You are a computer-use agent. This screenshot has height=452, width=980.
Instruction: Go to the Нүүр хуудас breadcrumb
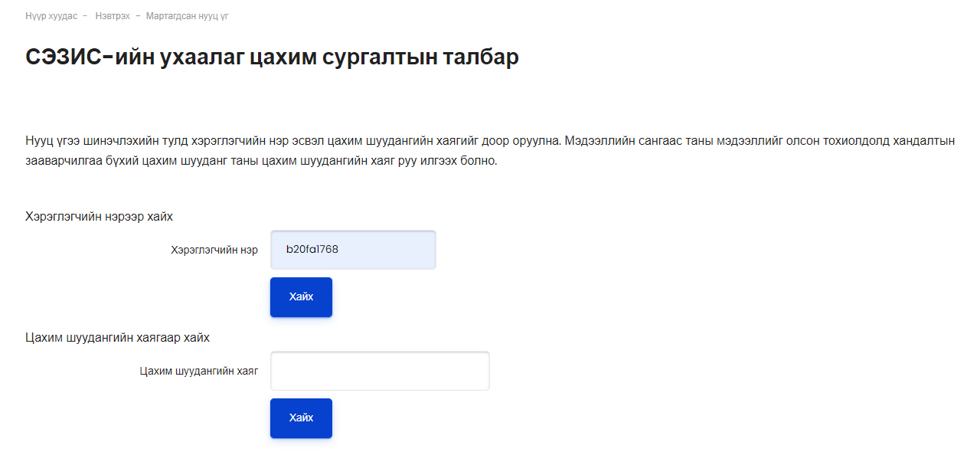point(51,15)
